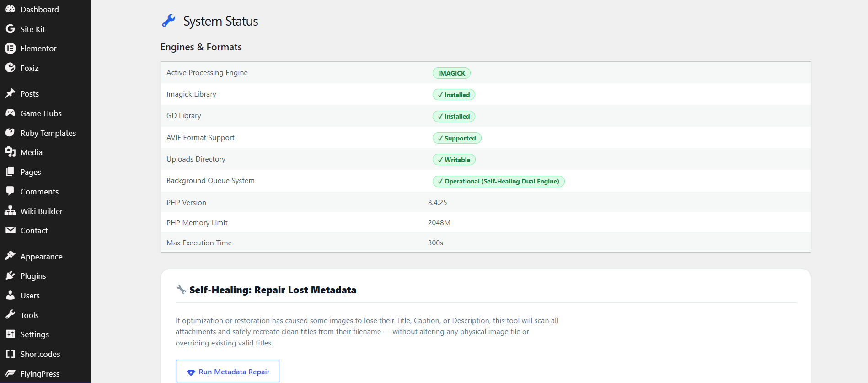Screen dimensions: 868x383
Task: Click the Media library icon
Action: coord(10,152)
